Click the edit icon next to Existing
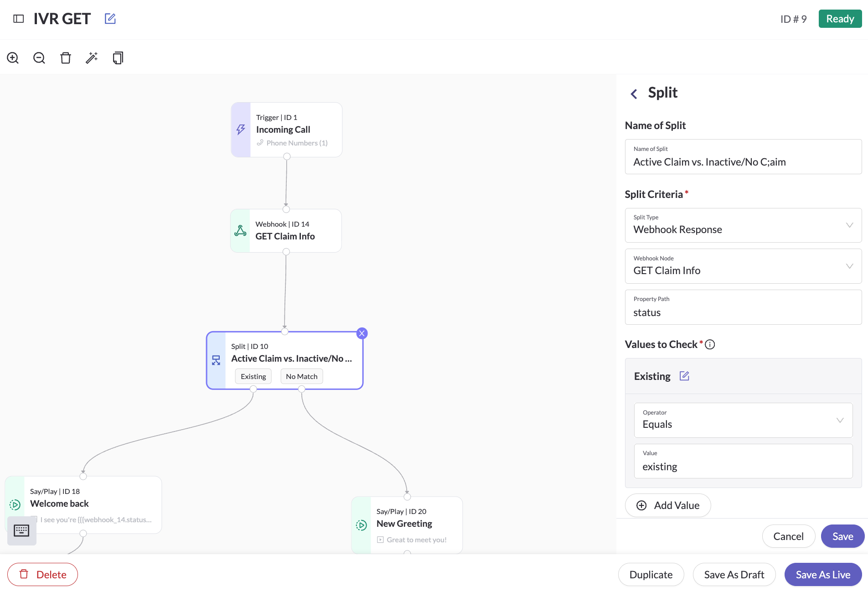The height and width of the screenshot is (592, 868). point(684,376)
